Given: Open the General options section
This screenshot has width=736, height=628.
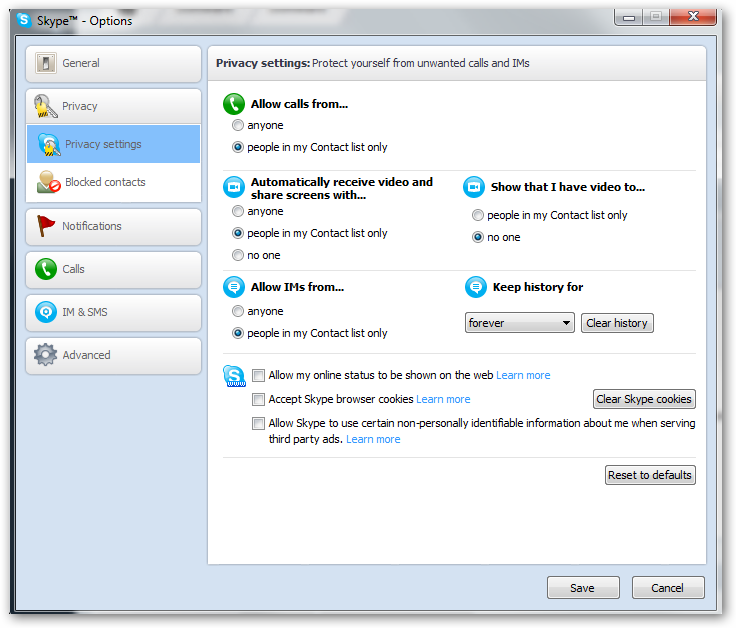Looking at the screenshot, I should click(x=113, y=63).
